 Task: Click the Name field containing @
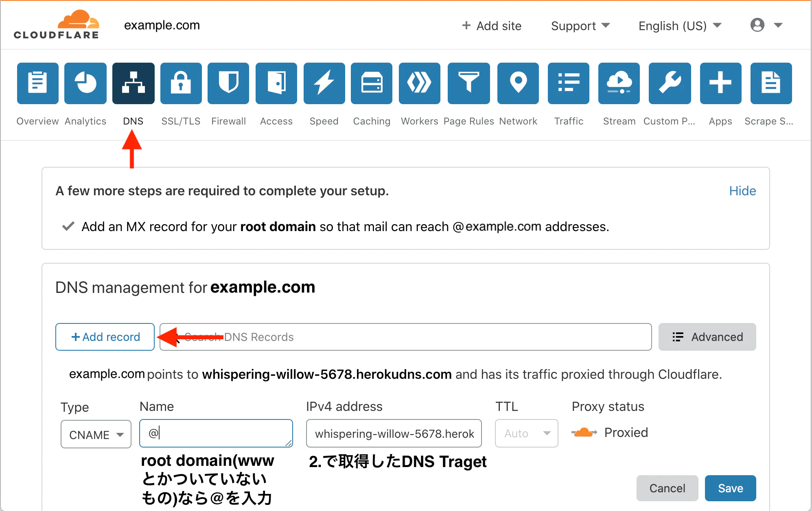point(216,433)
